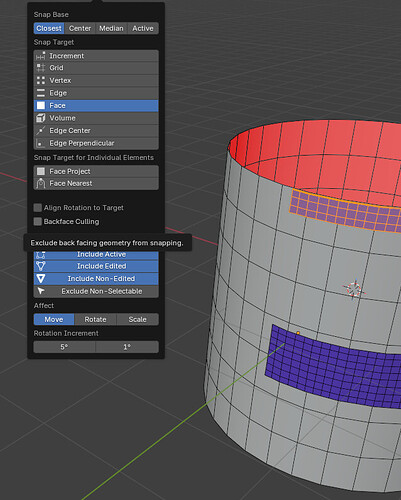This screenshot has width=401, height=500.
Task: Choose Edge Center snap target
Action: coord(96,131)
